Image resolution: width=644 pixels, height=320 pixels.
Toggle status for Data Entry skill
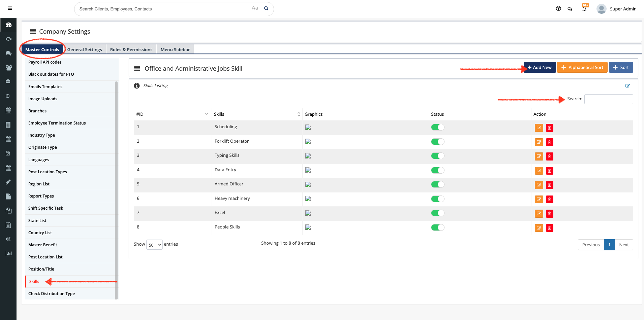(x=437, y=170)
